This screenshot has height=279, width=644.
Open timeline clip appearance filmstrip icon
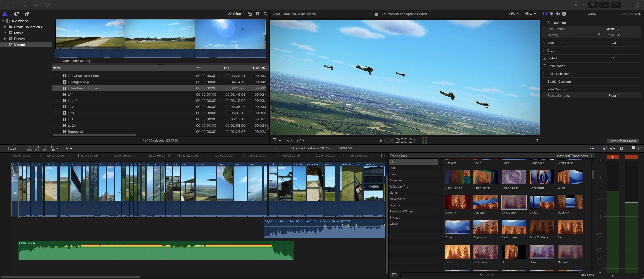coord(622,148)
